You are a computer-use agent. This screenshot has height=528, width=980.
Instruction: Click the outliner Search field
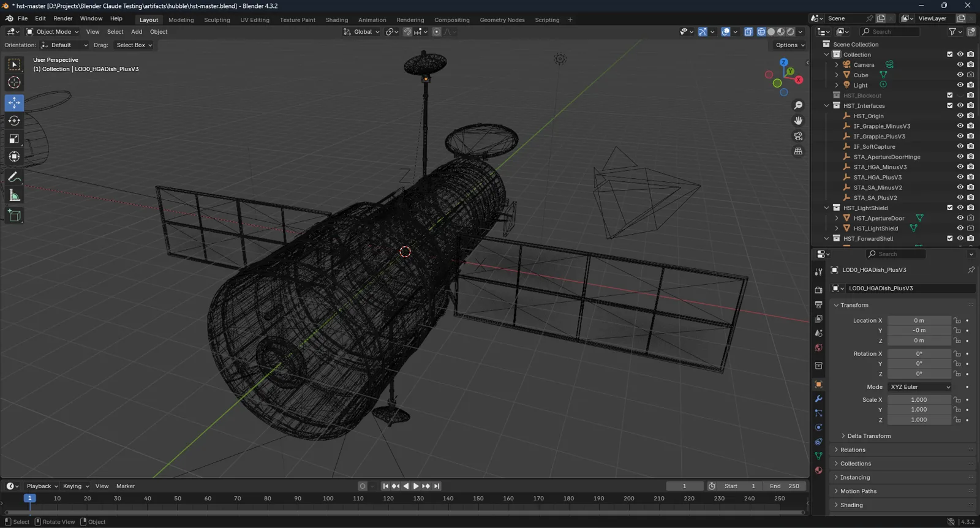(x=889, y=32)
